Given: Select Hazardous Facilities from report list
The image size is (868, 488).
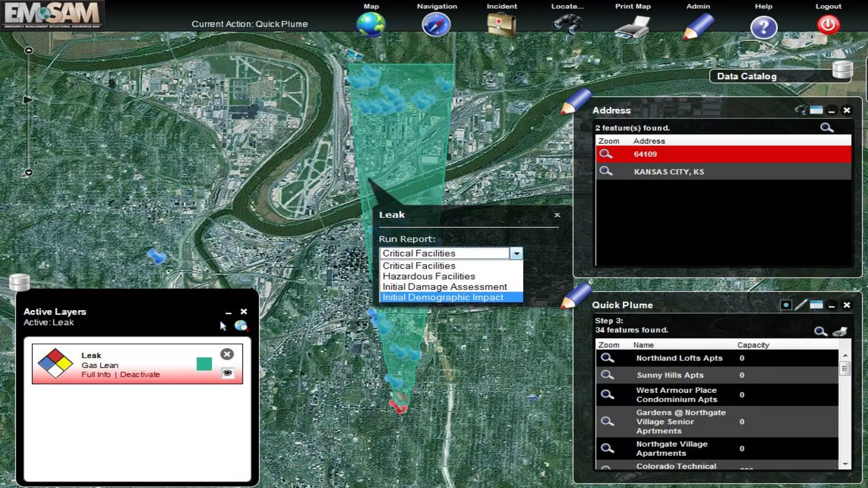Looking at the screenshot, I should click(428, 276).
